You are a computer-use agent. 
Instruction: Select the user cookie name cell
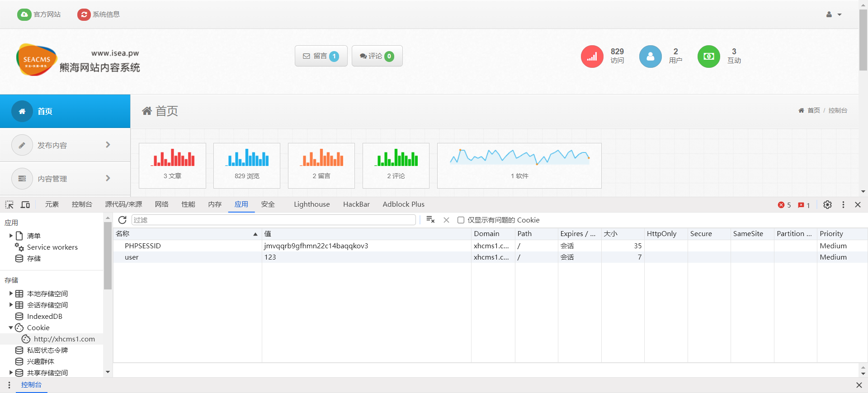tap(132, 257)
